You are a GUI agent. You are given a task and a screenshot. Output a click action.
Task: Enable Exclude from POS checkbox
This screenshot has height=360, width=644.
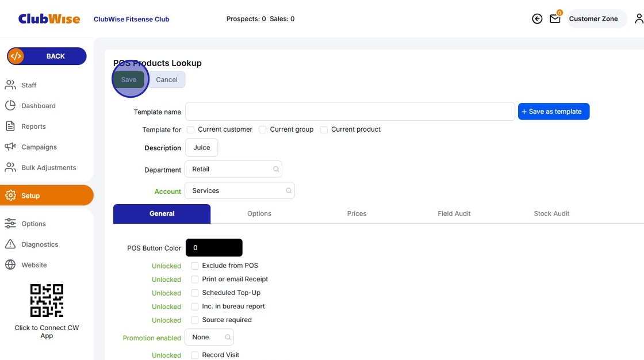(195, 266)
